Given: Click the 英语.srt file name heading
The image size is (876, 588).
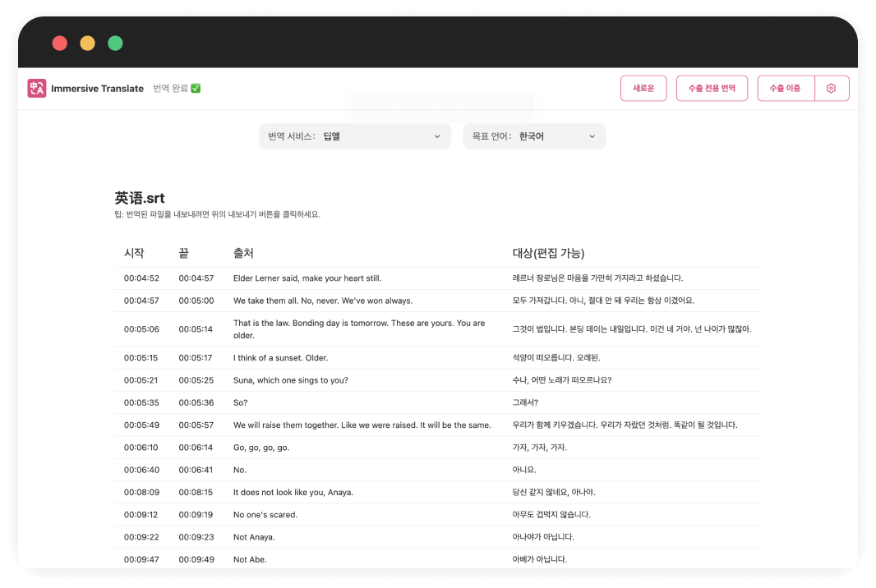Looking at the screenshot, I should [x=140, y=198].
